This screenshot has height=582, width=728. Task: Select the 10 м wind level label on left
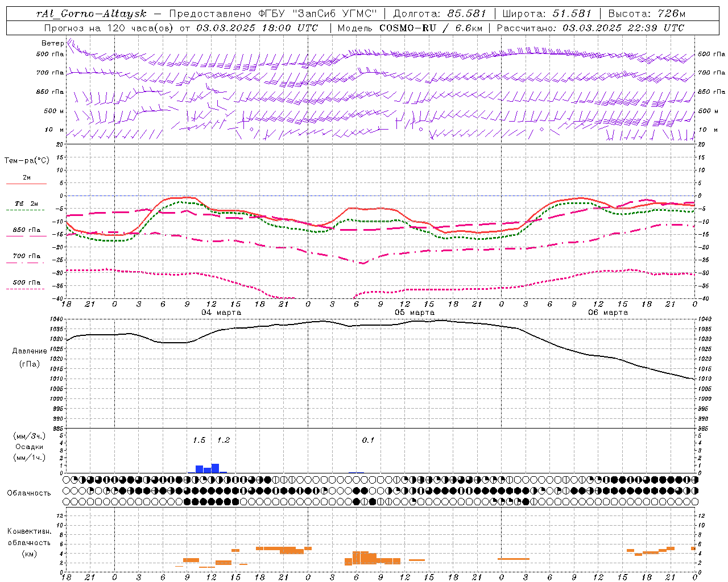55,130
